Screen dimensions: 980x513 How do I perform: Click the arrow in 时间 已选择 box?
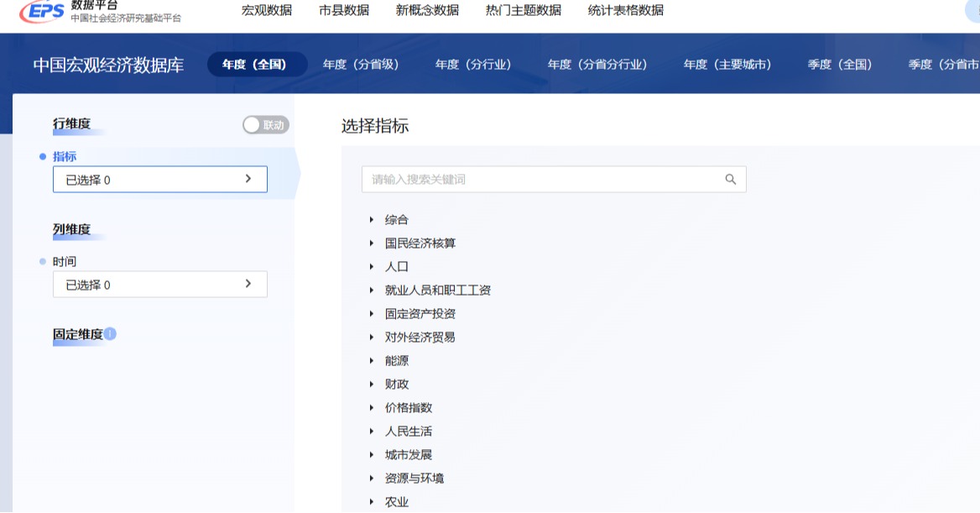coord(248,284)
